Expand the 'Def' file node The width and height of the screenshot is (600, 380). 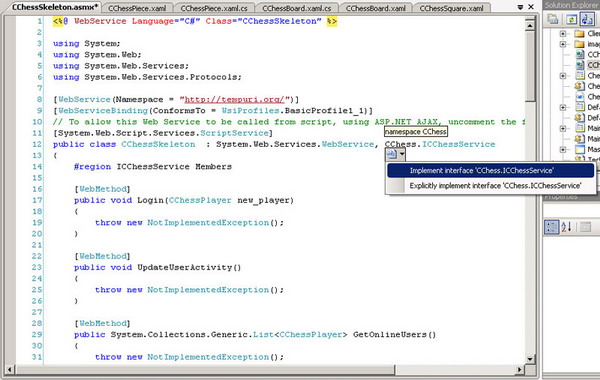coord(562,107)
